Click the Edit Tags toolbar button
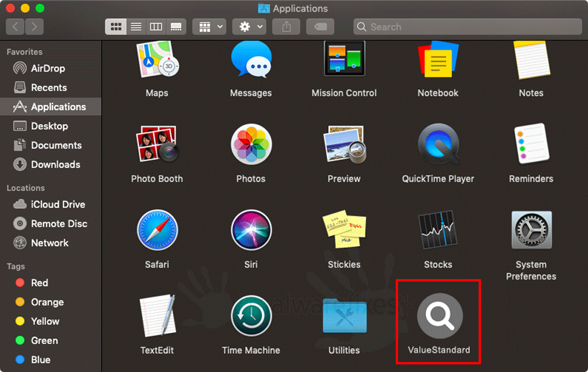The image size is (588, 372). [x=320, y=26]
